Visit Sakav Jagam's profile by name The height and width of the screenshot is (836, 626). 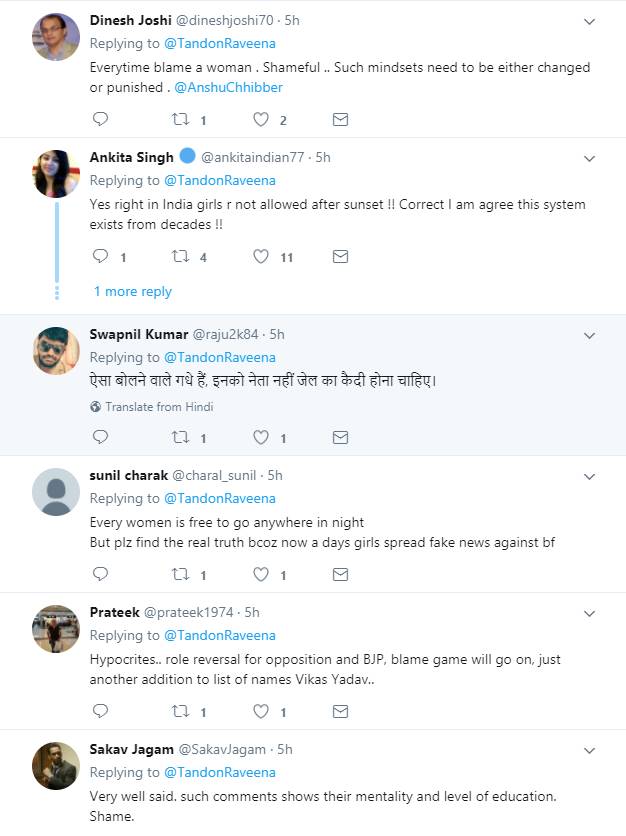pos(130,749)
